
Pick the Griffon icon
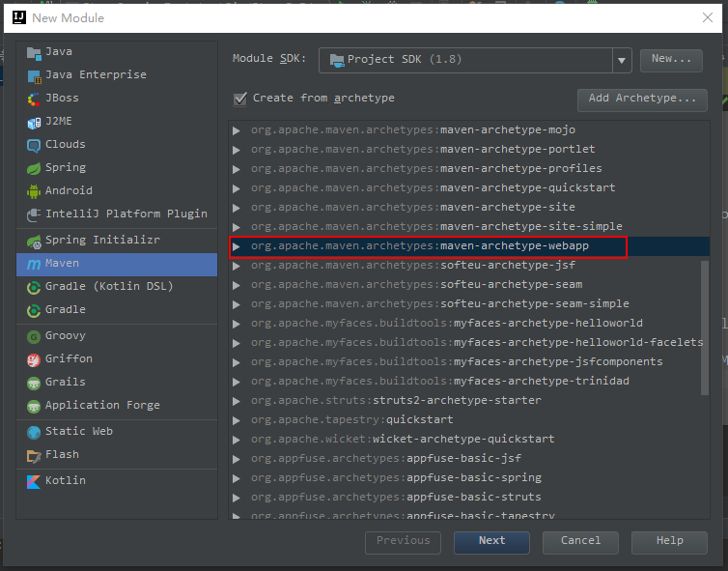click(34, 359)
